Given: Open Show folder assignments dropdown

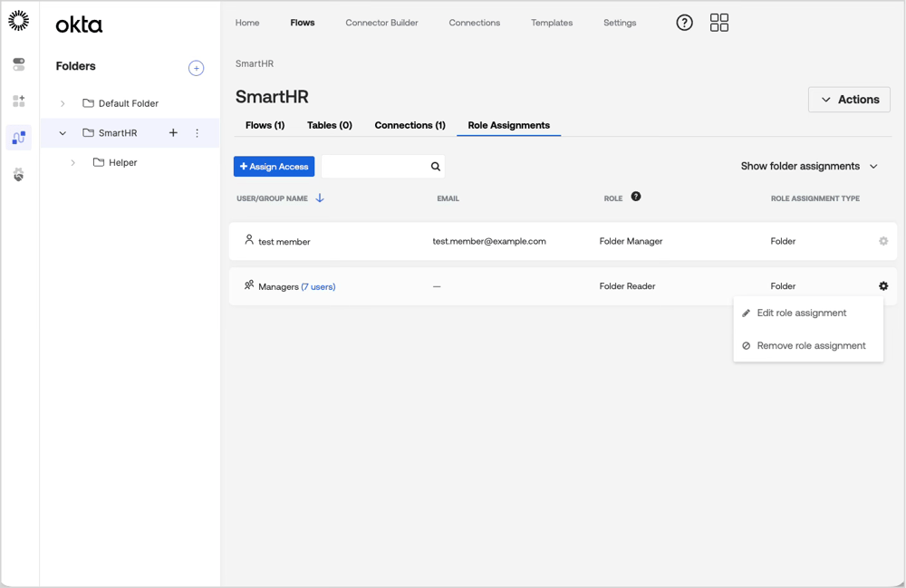Looking at the screenshot, I should coord(809,167).
